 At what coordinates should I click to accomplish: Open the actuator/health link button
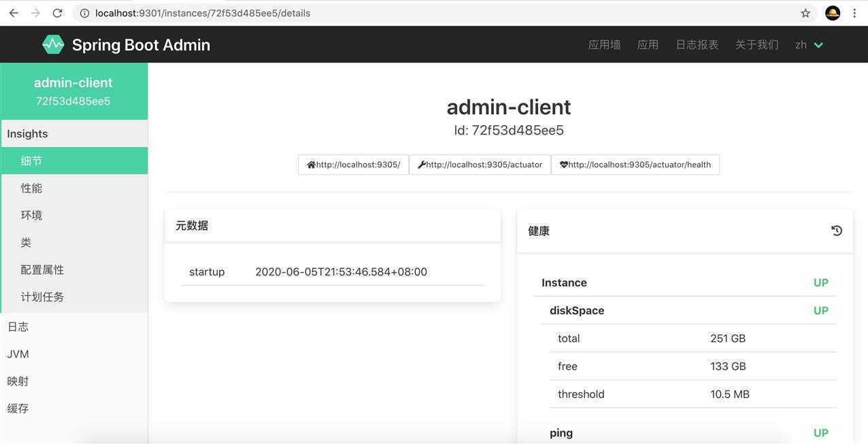click(635, 165)
